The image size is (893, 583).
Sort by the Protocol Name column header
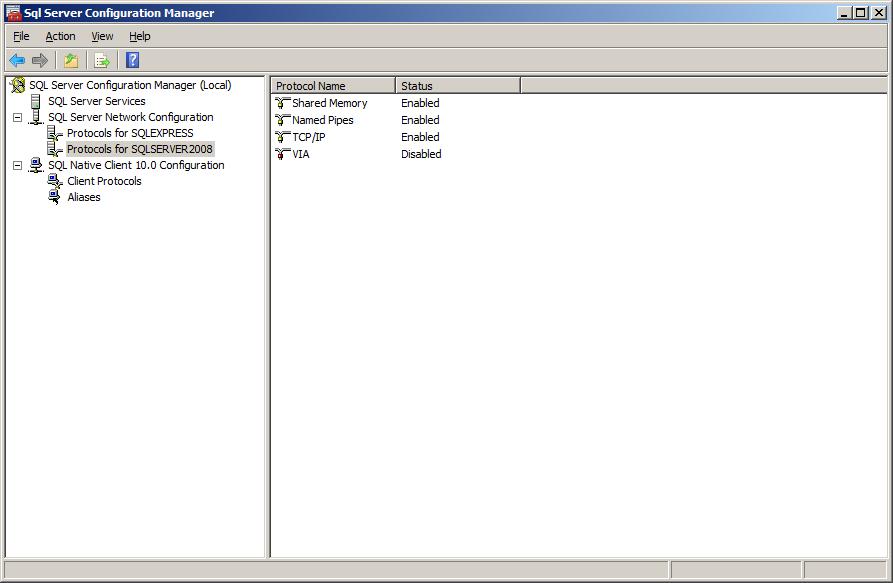coord(333,86)
